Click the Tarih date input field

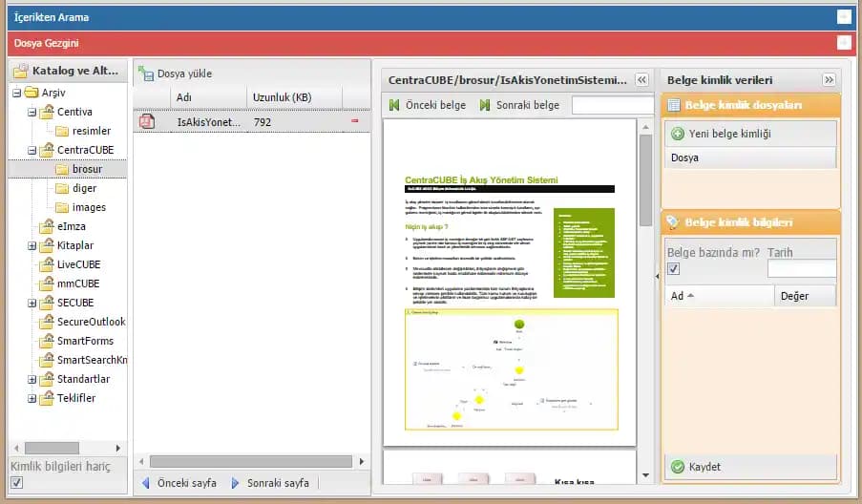tap(802, 269)
